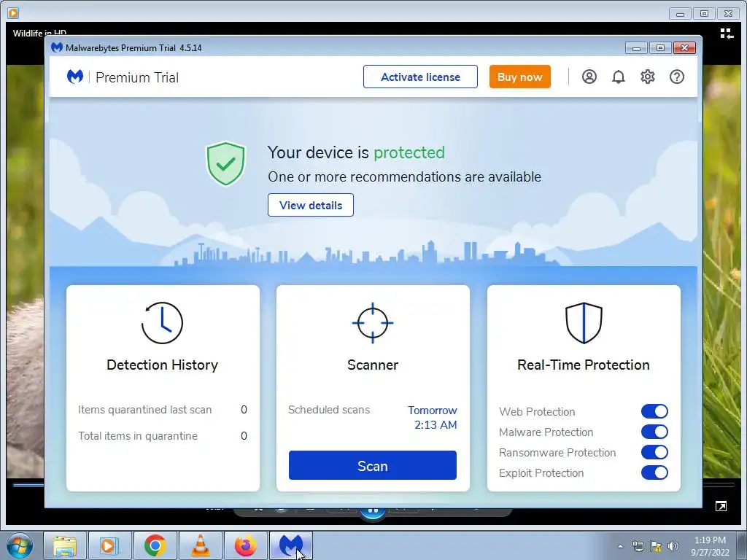This screenshot has height=560, width=747.
Task: Open VLC media player from the taskbar
Action: (200, 545)
